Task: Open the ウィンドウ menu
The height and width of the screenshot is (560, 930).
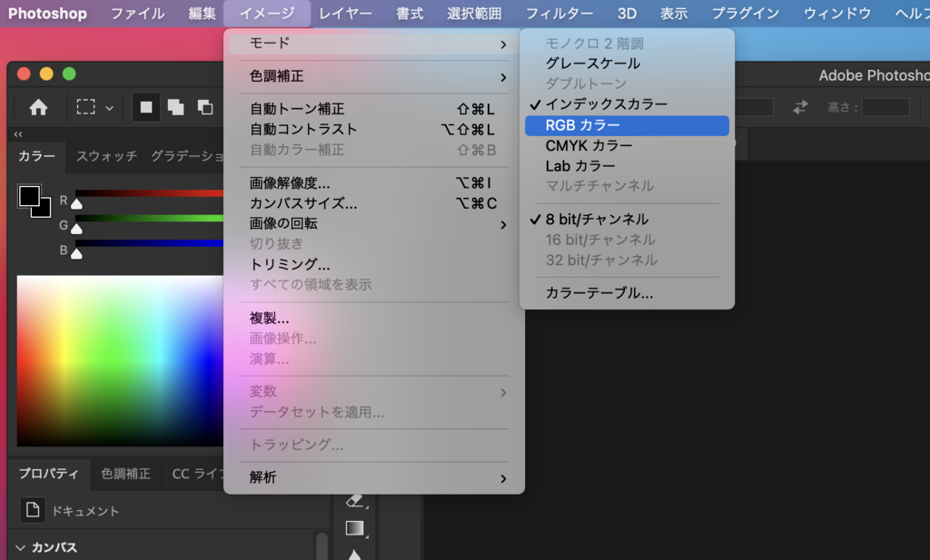Action: coord(836,13)
